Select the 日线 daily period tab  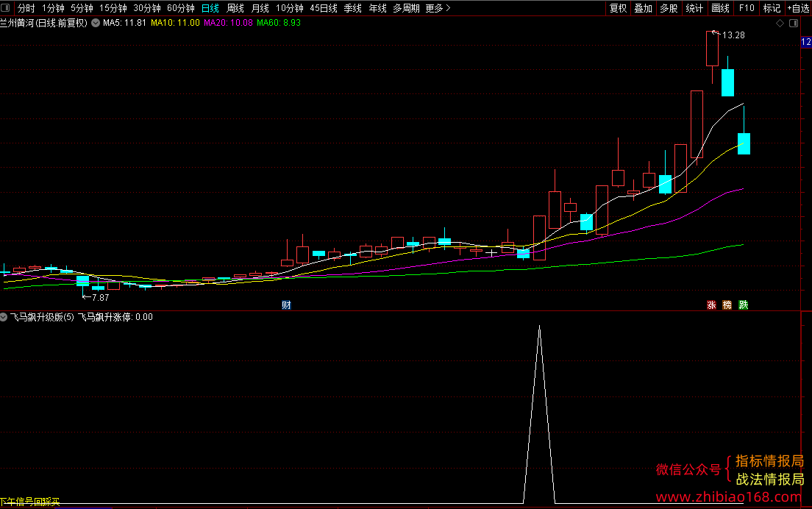point(210,8)
